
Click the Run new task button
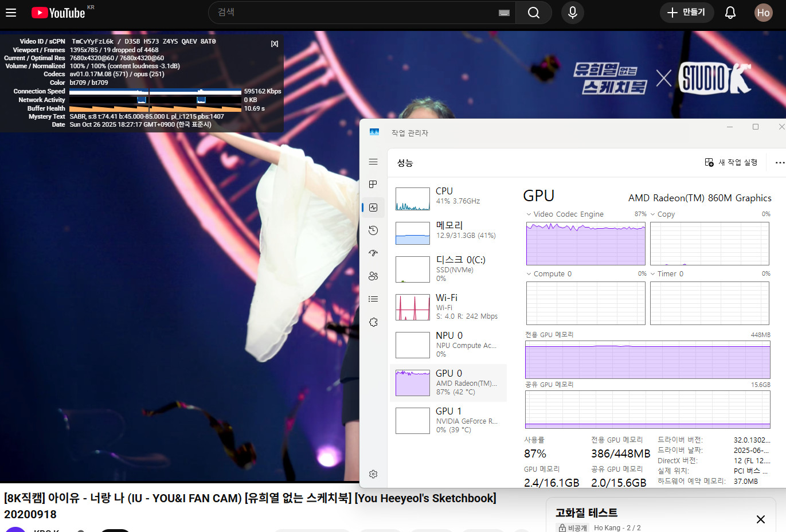coord(731,163)
